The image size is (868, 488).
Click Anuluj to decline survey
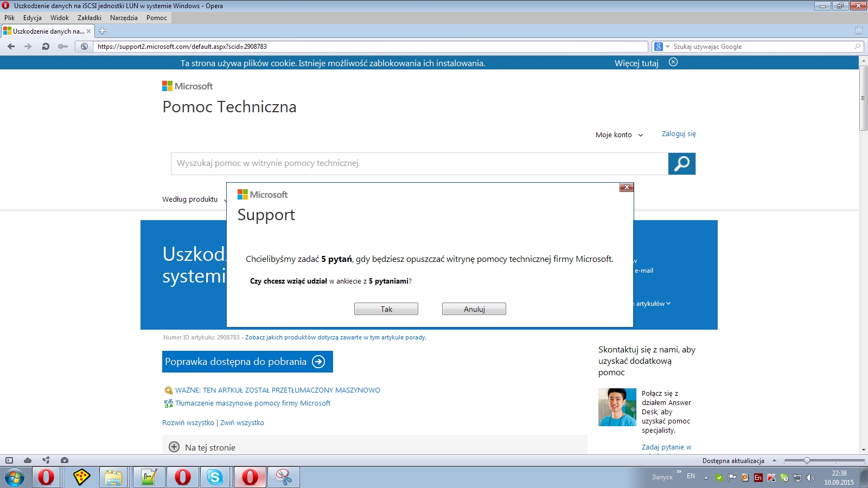click(474, 309)
